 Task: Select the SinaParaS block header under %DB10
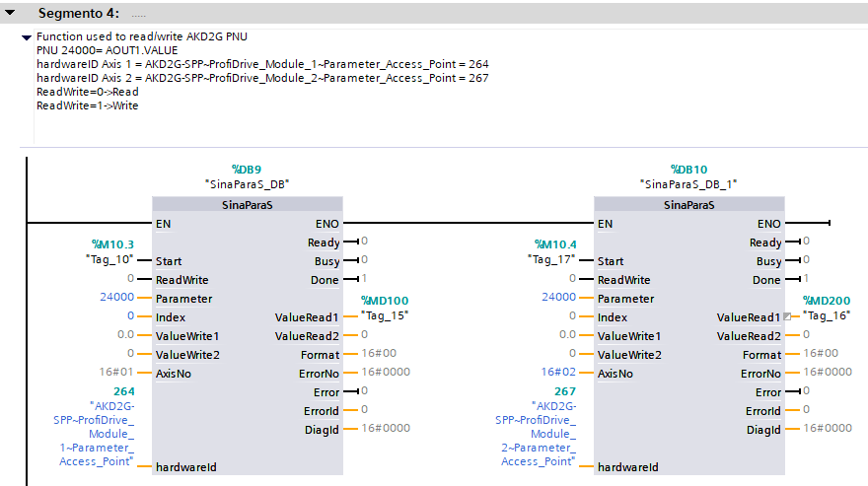pyautogui.click(x=689, y=205)
